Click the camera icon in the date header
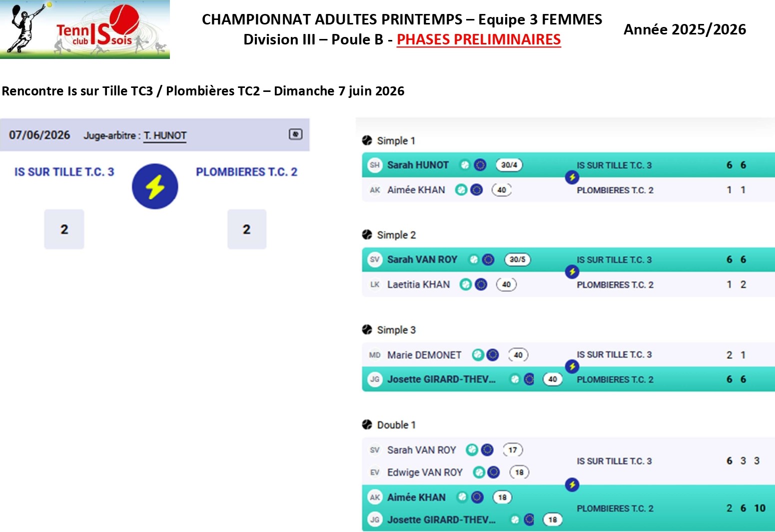The height and width of the screenshot is (532, 775). [295, 134]
